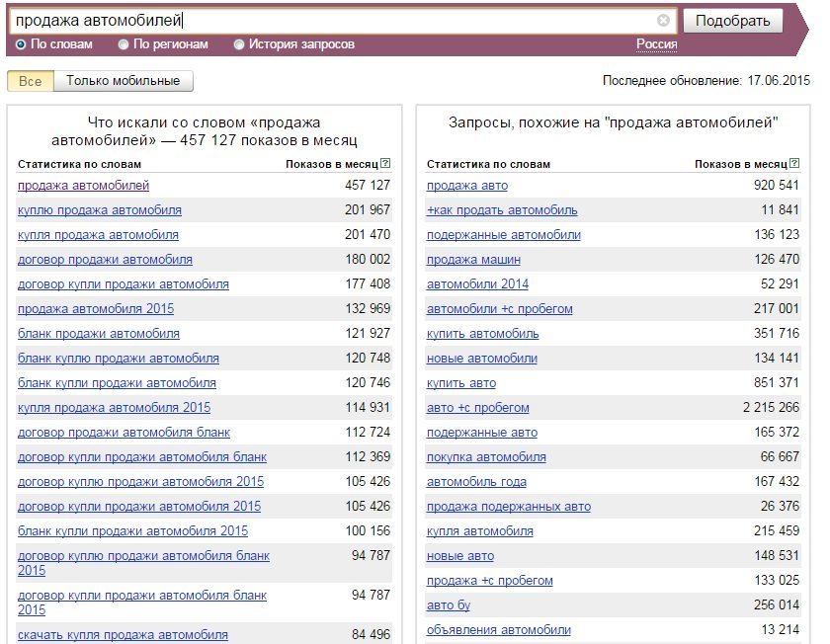Click the 'Подобрать' button

click(x=732, y=21)
